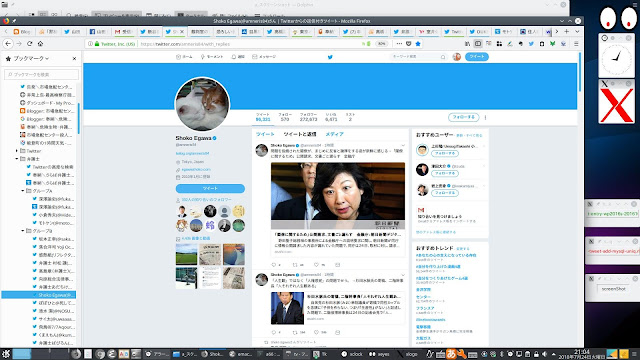The height and width of the screenshot is (360, 640).
Task: Switch to the Facebook browser tab
Action: tap(98, 31)
